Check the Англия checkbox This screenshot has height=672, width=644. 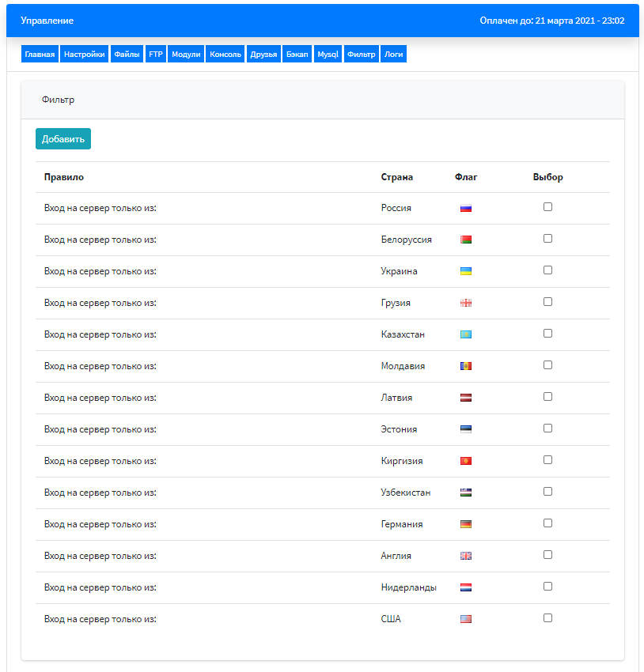tap(547, 554)
